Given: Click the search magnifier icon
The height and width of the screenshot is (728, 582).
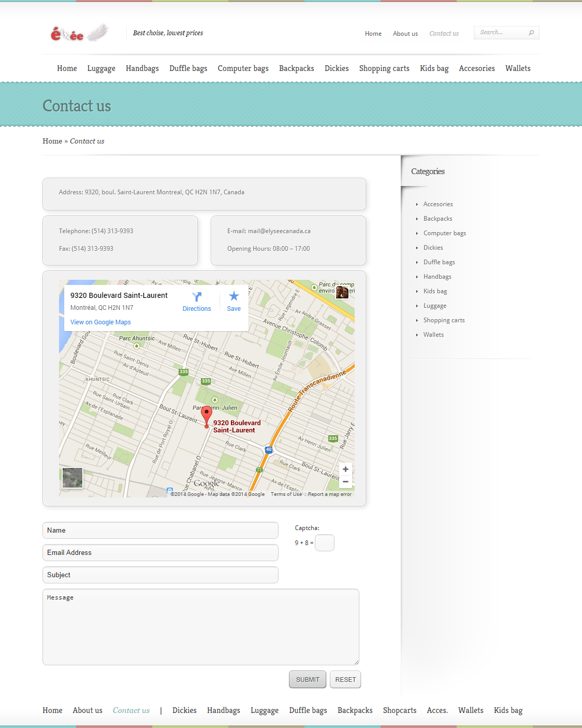Looking at the screenshot, I should click(531, 33).
